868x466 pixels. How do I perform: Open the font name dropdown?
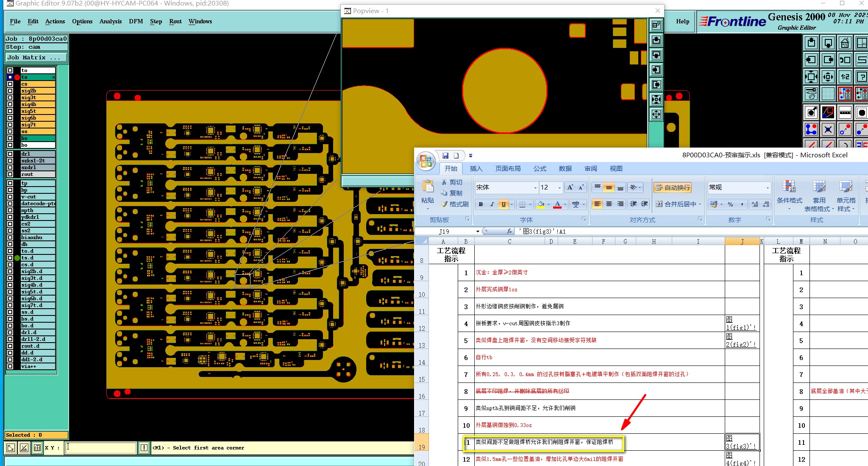[x=535, y=187]
